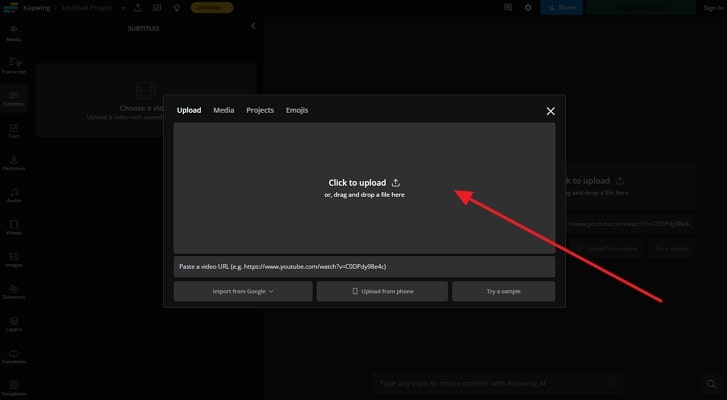Viewport: 727px width, 400px height.
Task: Click the green export button in the top bar
Action: (x=641, y=8)
